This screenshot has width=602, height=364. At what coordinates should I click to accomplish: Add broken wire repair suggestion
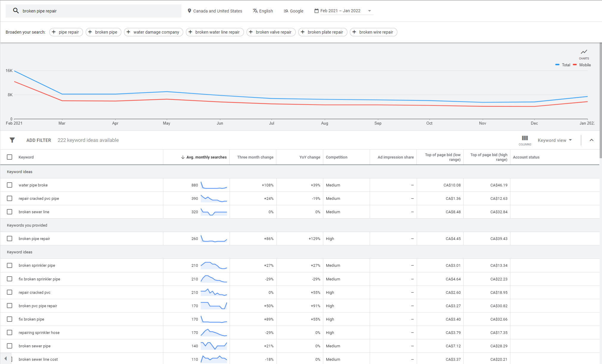tap(373, 32)
